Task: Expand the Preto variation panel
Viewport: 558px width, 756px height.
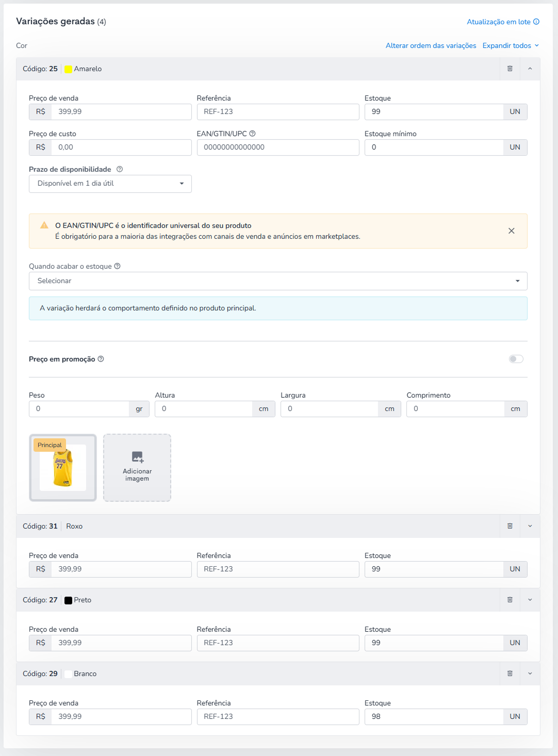Action: tap(530, 600)
